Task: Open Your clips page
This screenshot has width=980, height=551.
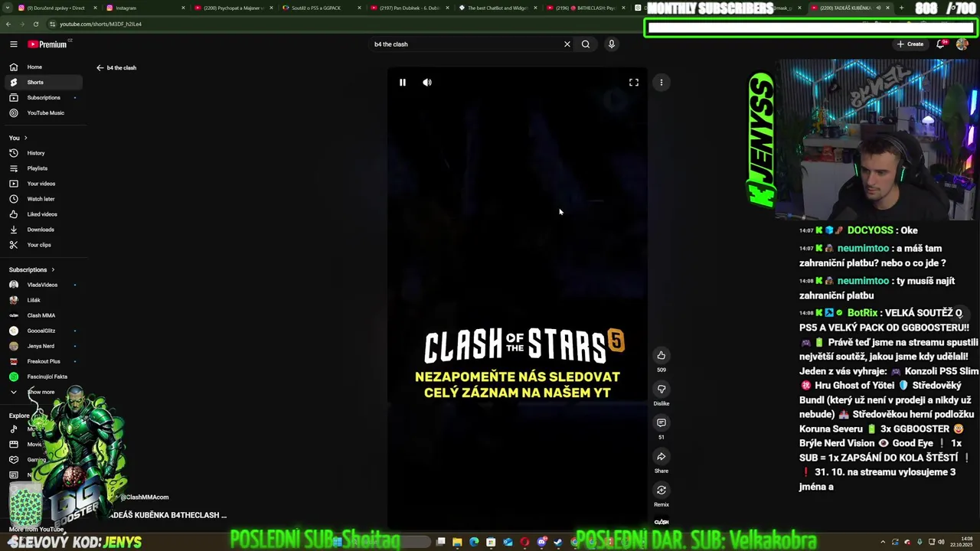Action: click(x=43, y=245)
